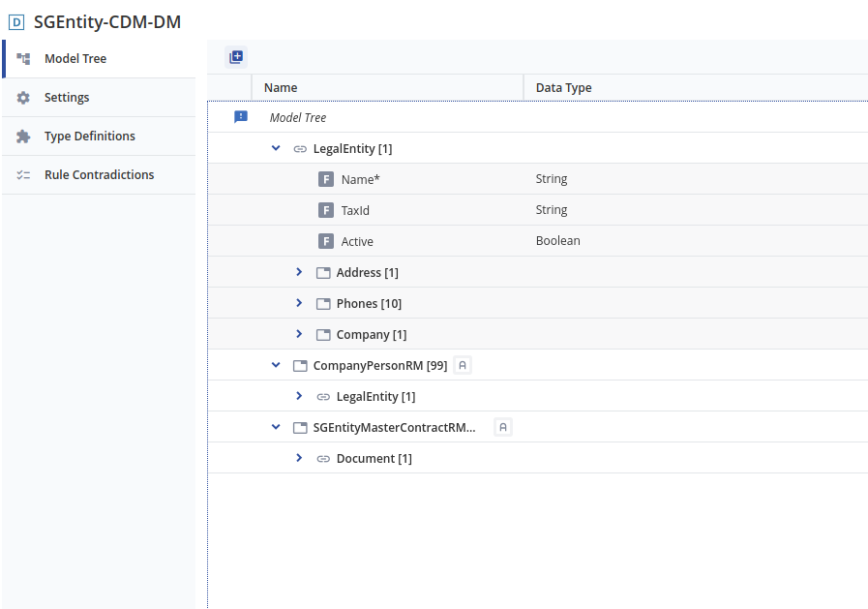Click the A badge next to CompanyPersonRM [99]

pyautogui.click(x=463, y=365)
